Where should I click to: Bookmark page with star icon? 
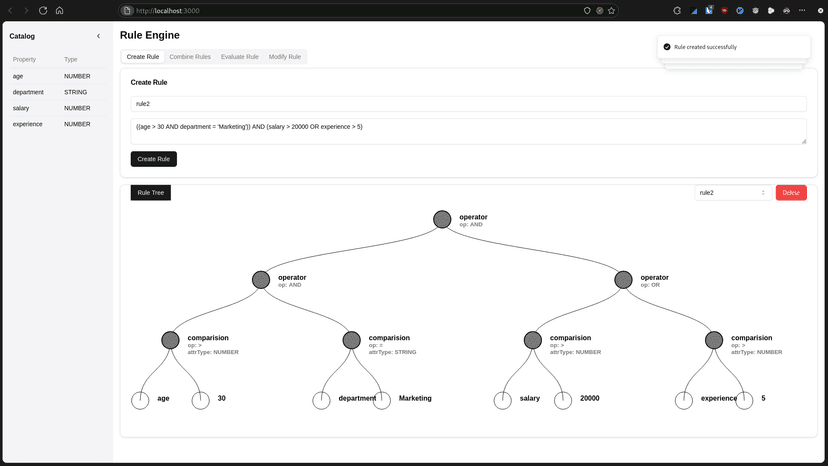[x=611, y=11]
